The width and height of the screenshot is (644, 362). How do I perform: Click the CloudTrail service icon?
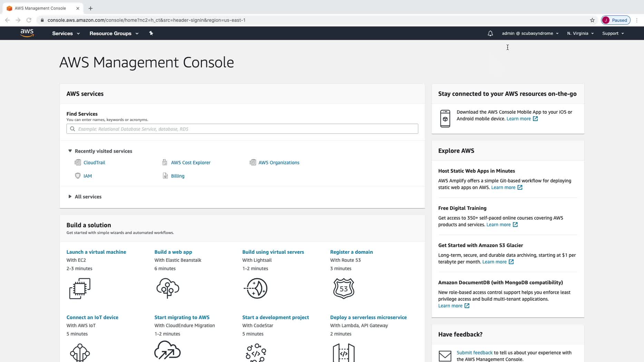[x=78, y=162]
